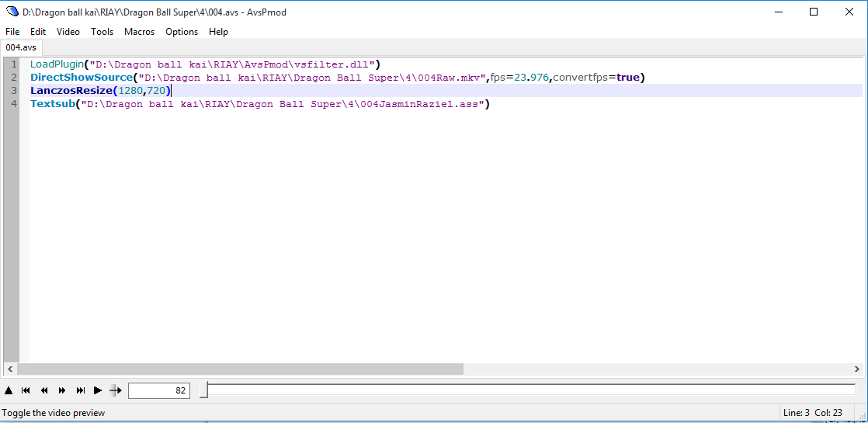Click line number 4 in gutter
Screen dimensions: 868x423
click(14, 103)
